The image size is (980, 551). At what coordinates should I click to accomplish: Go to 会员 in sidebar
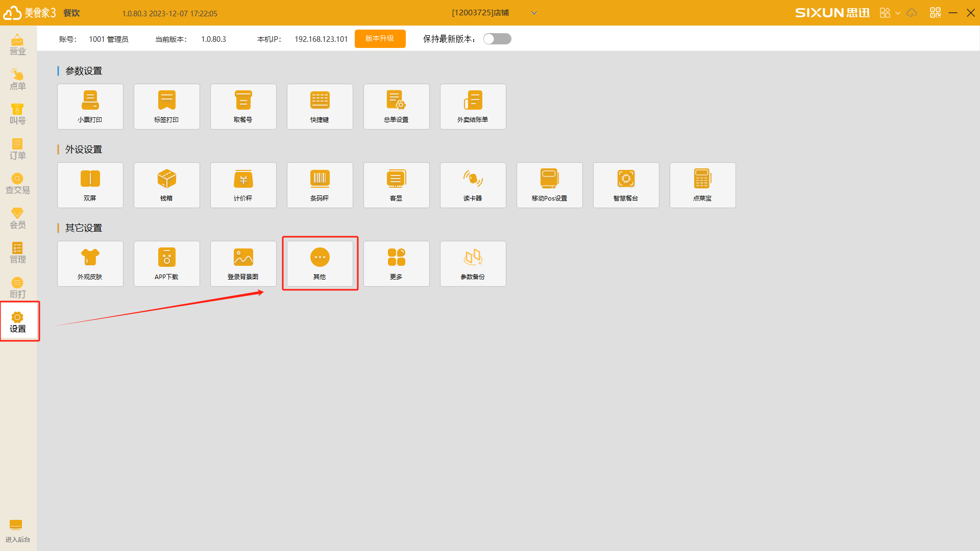coord(18,218)
